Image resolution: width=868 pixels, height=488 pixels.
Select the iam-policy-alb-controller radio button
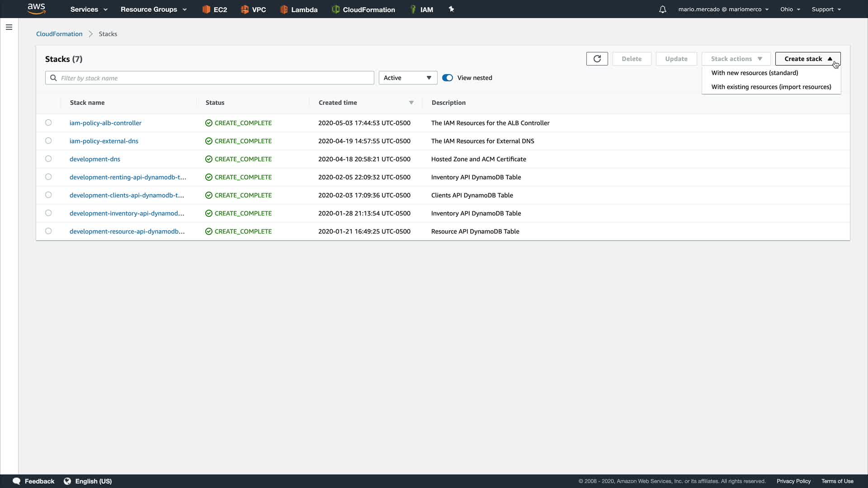[48, 122]
